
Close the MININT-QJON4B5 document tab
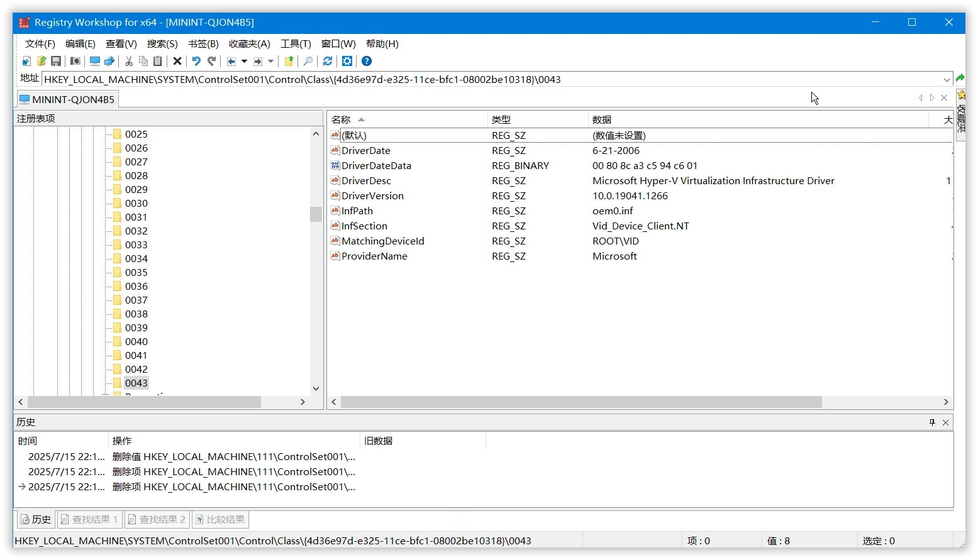pyautogui.click(x=943, y=97)
